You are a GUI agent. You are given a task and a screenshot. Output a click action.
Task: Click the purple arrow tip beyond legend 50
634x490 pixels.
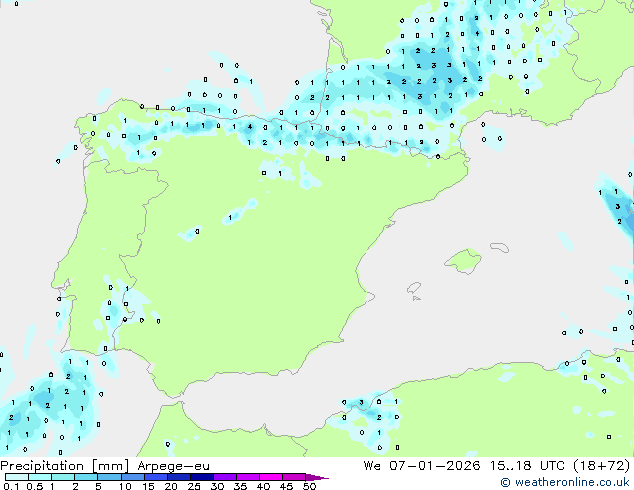317,477
